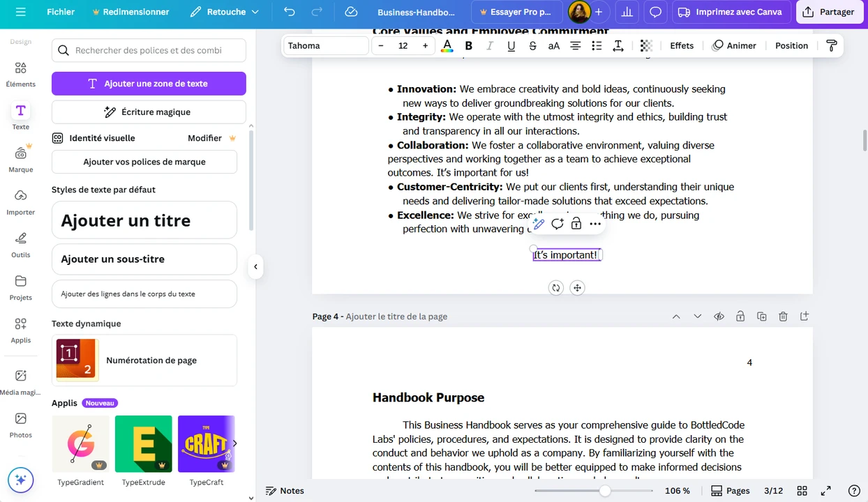
Task: Open the TypeGradient app thumbnail
Action: [81, 444]
